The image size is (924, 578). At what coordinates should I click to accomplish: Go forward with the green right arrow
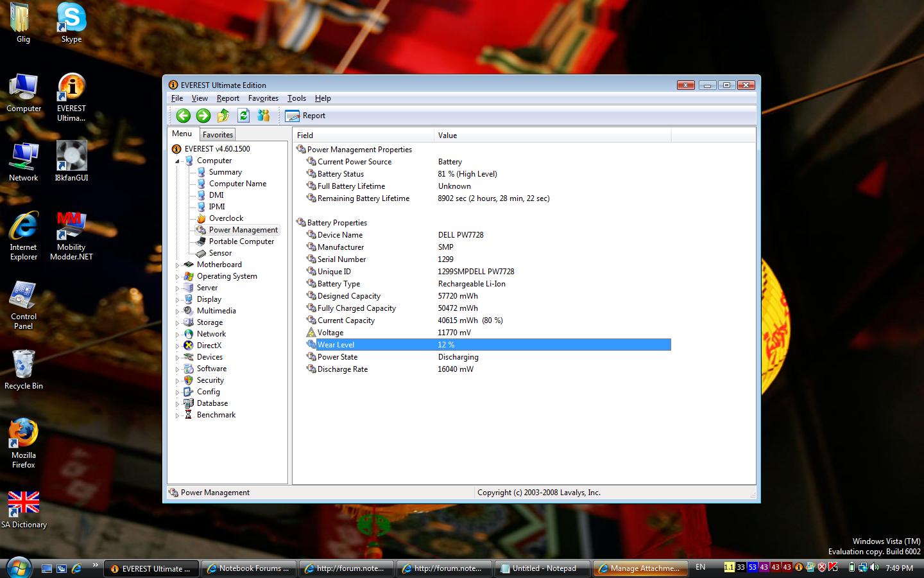[203, 116]
